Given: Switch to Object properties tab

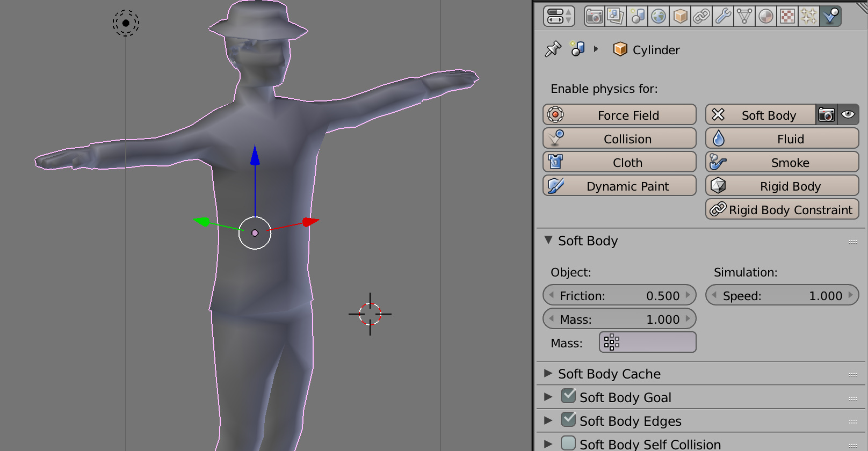Looking at the screenshot, I should [680, 16].
